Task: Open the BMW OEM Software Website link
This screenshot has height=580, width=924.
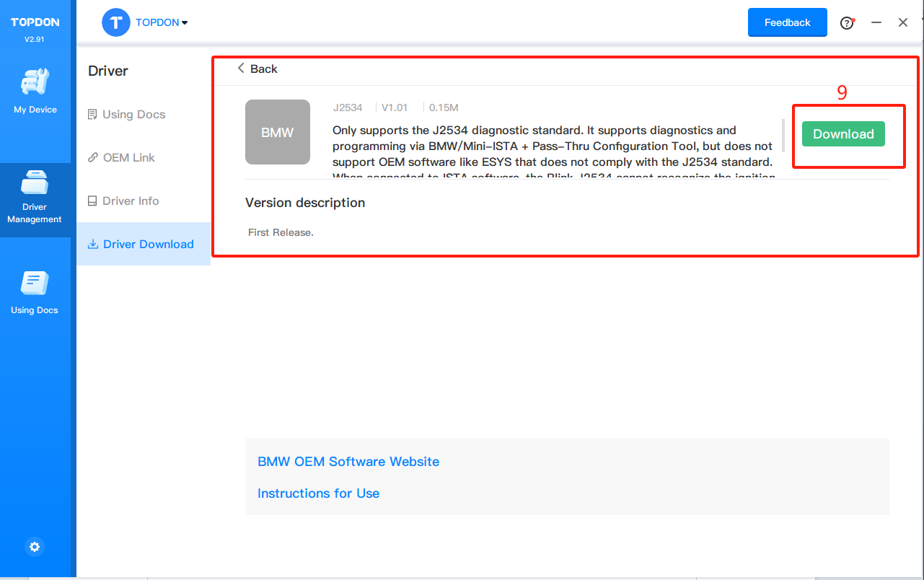Action: click(348, 462)
